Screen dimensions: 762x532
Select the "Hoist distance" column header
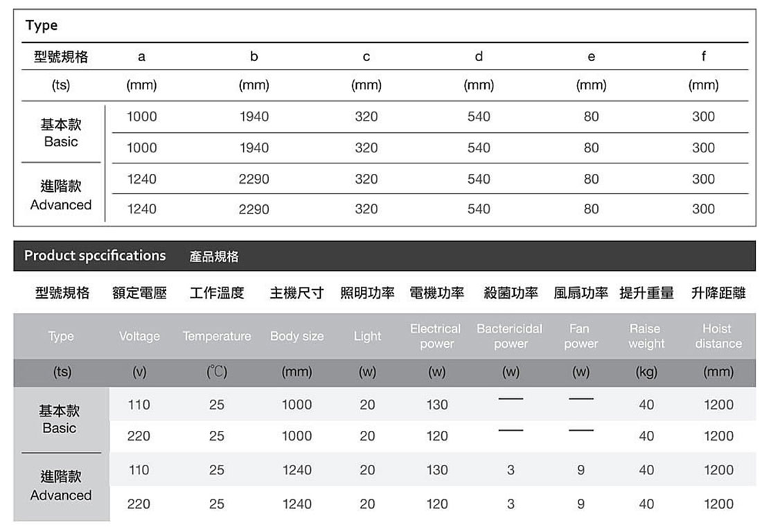[718, 336]
